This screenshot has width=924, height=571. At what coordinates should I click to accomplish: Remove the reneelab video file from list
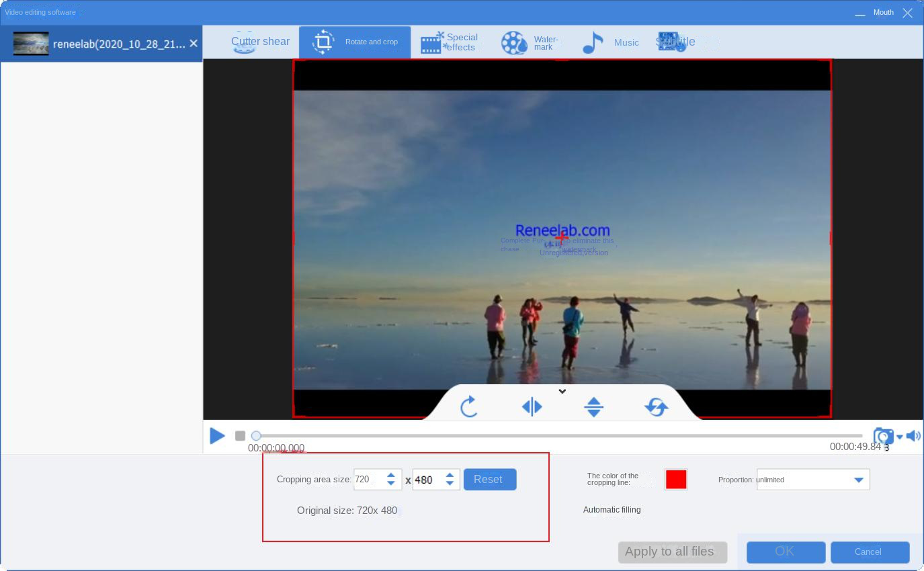194,44
